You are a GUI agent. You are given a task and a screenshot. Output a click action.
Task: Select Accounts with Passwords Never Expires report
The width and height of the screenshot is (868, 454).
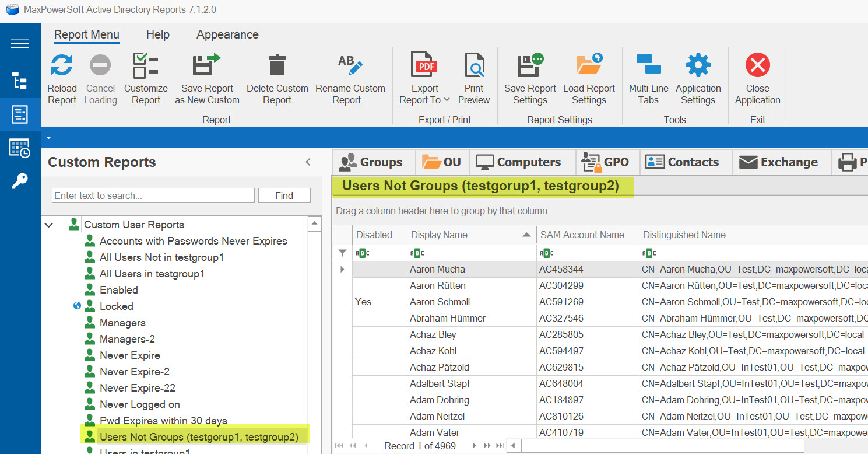click(193, 241)
